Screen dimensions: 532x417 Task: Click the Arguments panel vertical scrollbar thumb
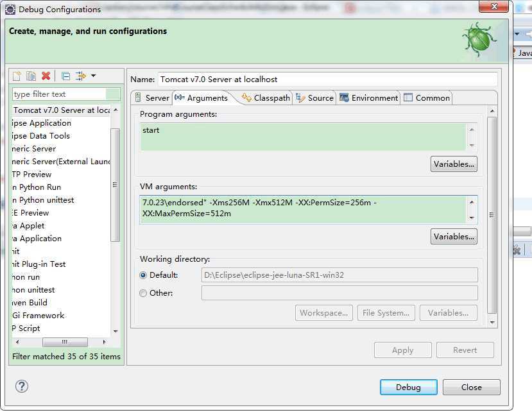(492, 215)
